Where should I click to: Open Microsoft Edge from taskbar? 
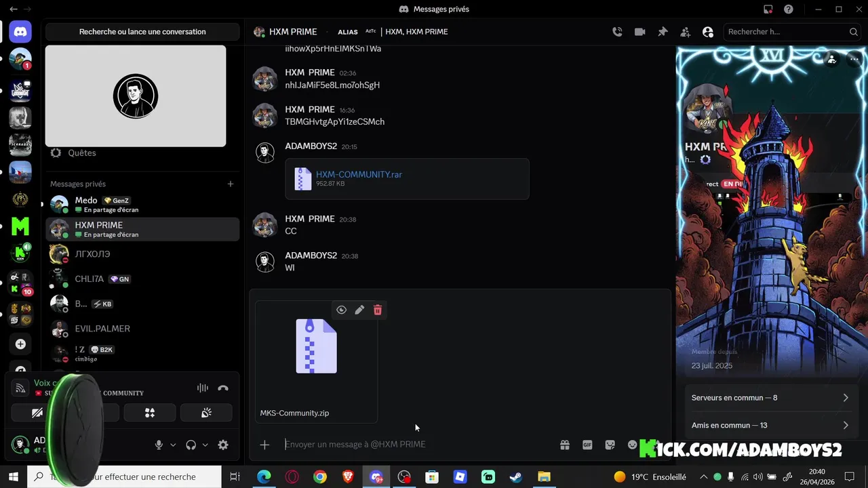coord(264,477)
